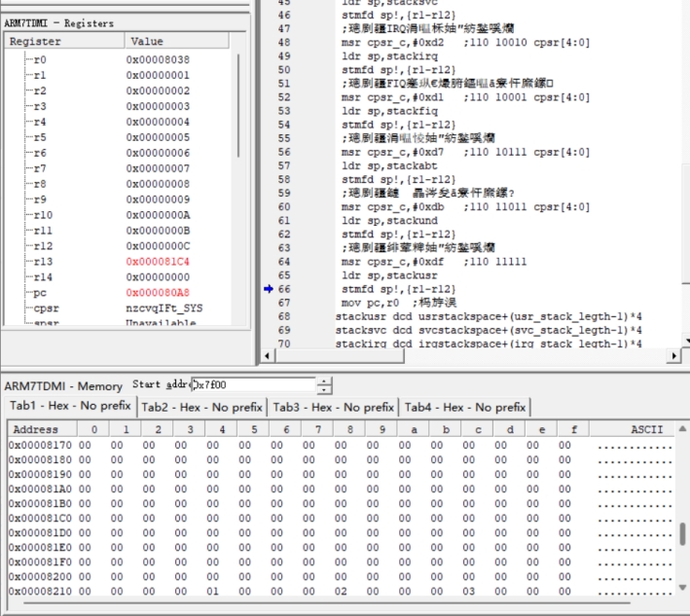This screenshot has width=690, height=616.
Task: Decrement the start address with down stepper
Action: [x=324, y=389]
